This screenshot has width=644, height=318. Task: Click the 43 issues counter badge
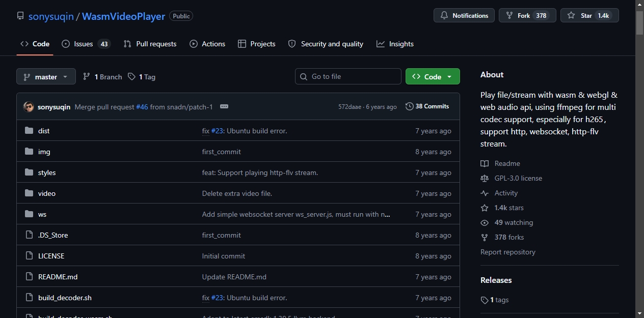coord(104,44)
